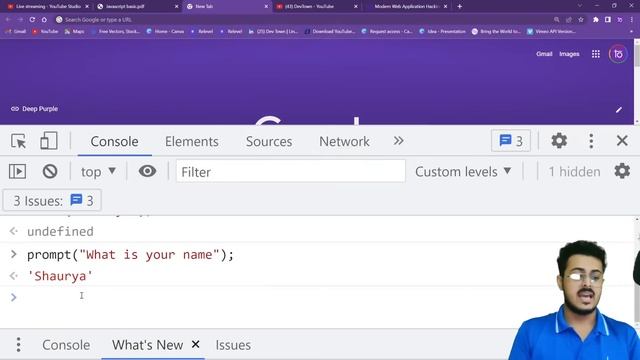Screen dimensions: 640x360
Task: Click the 'Shaurya' result line
Action: click(60, 276)
